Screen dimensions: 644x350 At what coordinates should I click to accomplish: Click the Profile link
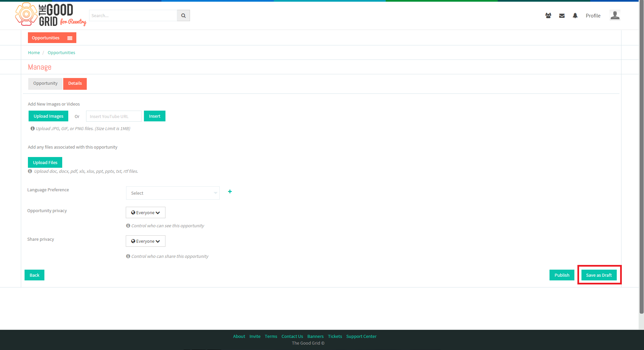[593, 16]
